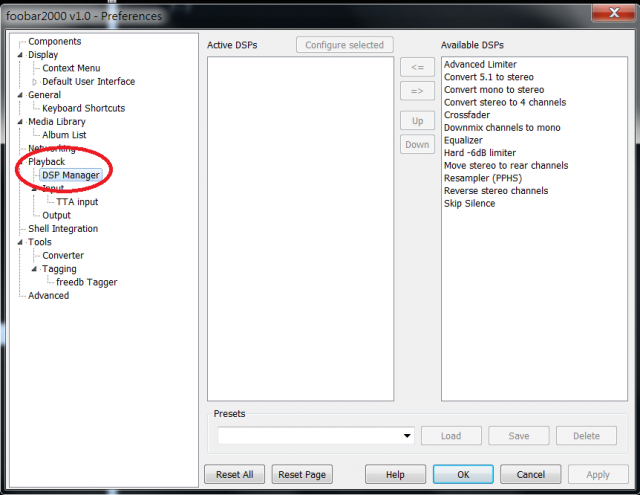The width and height of the screenshot is (640, 495).
Task: Click the Delete preset button
Action: 586,436
